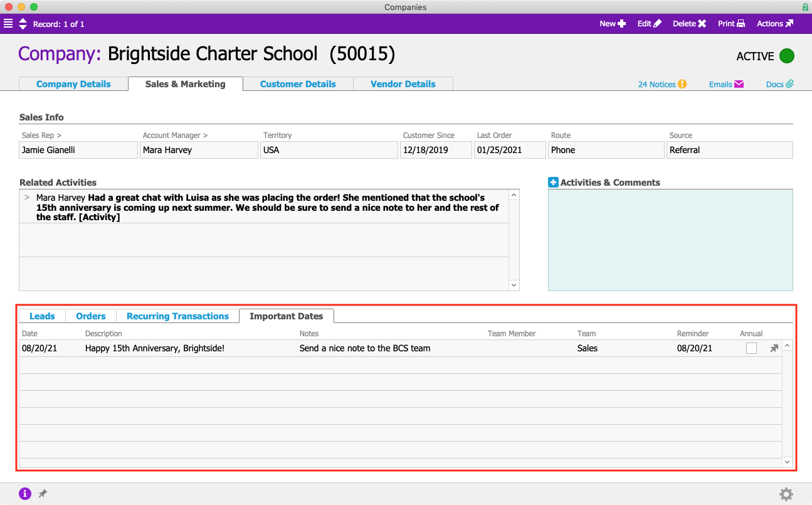
Task: Open the anniversary date record arrow icon
Action: [774, 348]
